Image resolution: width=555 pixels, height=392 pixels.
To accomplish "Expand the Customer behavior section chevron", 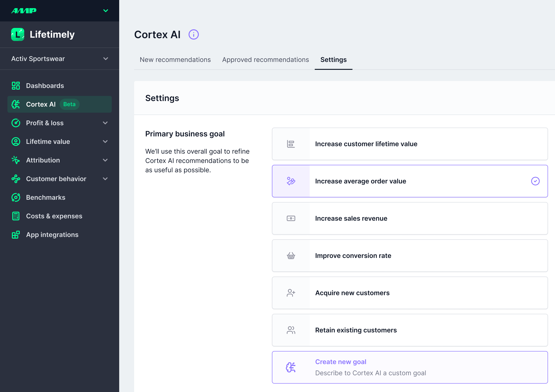I will tap(105, 179).
